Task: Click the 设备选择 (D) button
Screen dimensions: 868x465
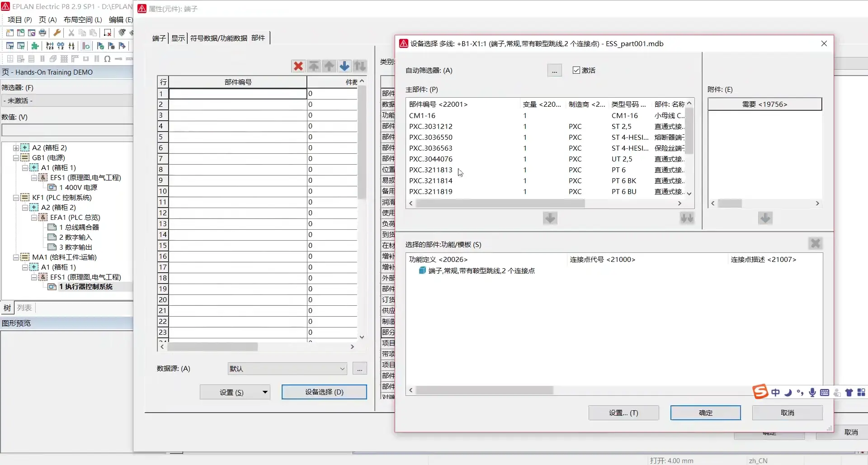Action: click(324, 392)
